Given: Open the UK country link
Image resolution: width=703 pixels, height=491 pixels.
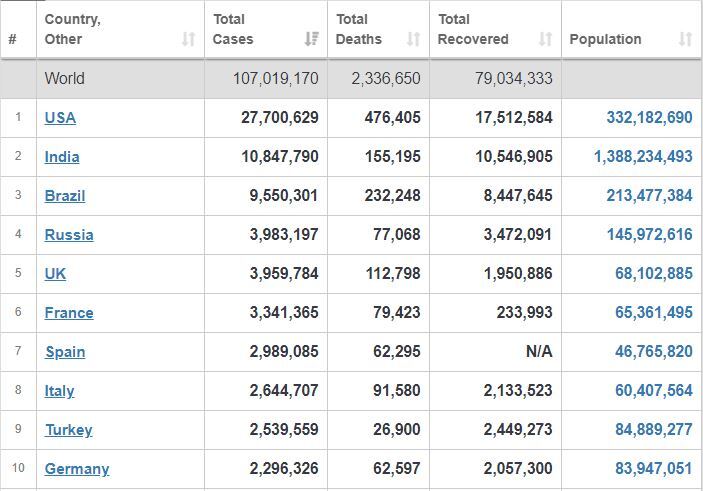Looking at the screenshot, I should pyautogui.click(x=55, y=274).
